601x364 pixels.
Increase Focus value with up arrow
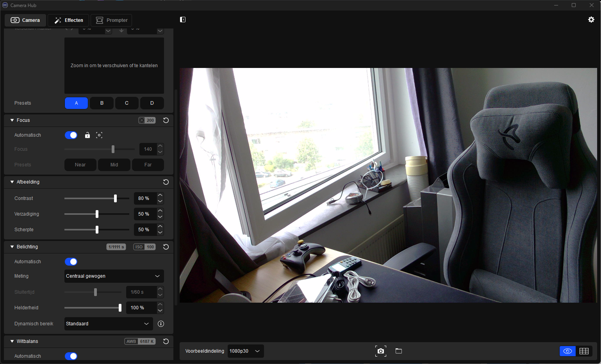coord(160,146)
